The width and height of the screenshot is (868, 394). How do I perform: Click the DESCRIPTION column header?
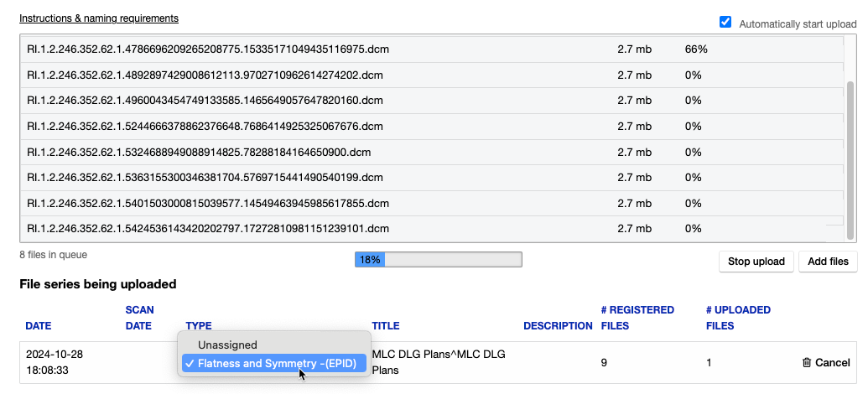[x=558, y=326]
